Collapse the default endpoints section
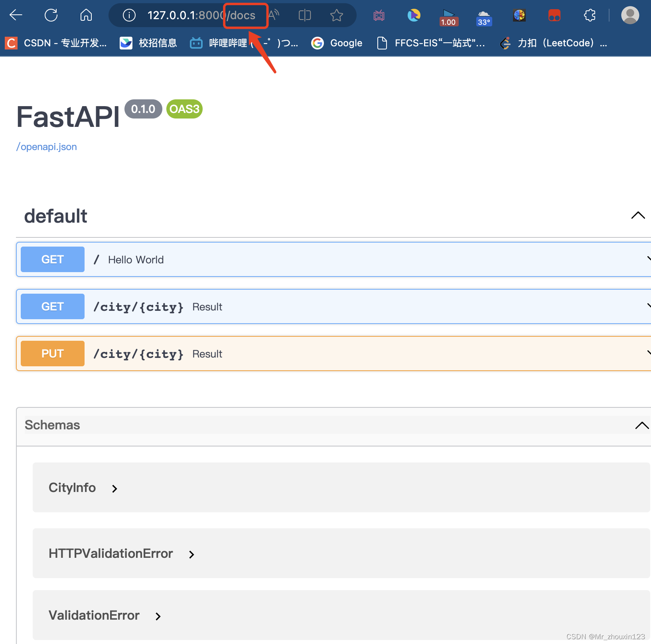651x644 pixels. (638, 215)
